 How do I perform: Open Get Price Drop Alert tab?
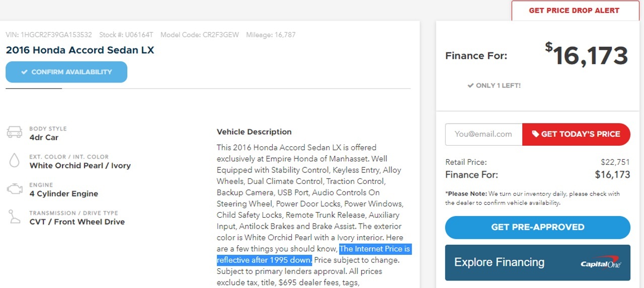574,11
